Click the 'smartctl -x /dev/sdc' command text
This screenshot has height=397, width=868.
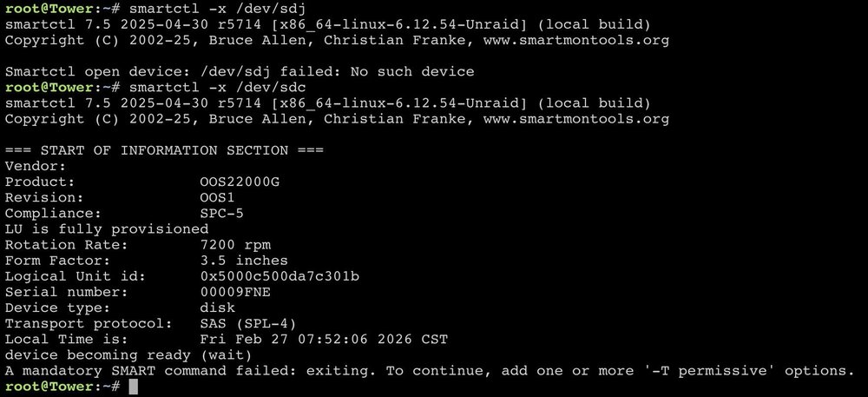pyautogui.click(x=218, y=88)
